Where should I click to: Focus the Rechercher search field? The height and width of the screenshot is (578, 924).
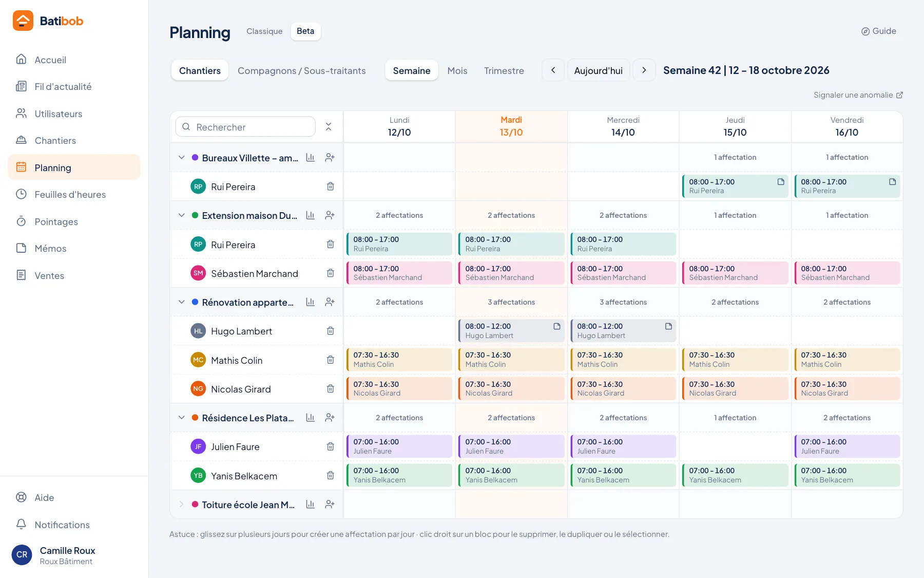tap(245, 126)
